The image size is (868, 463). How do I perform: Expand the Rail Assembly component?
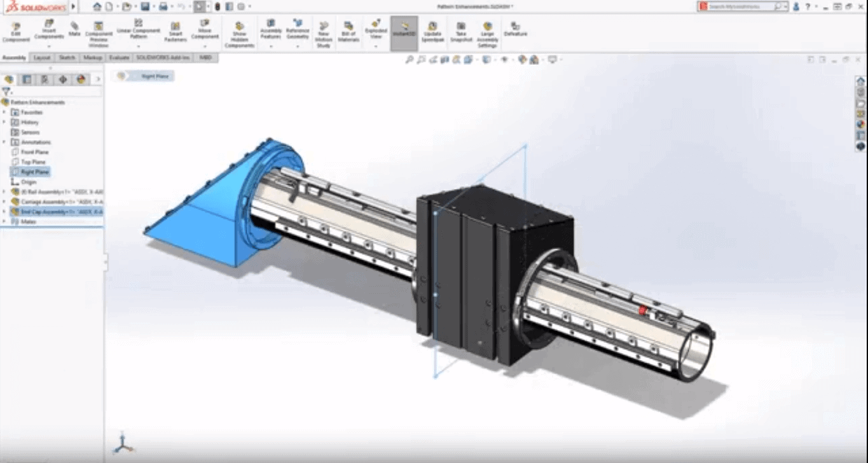click(4, 191)
